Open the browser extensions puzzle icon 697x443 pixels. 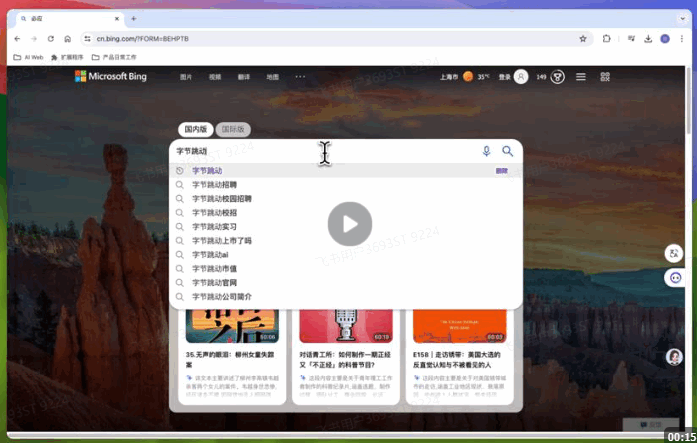(x=606, y=39)
